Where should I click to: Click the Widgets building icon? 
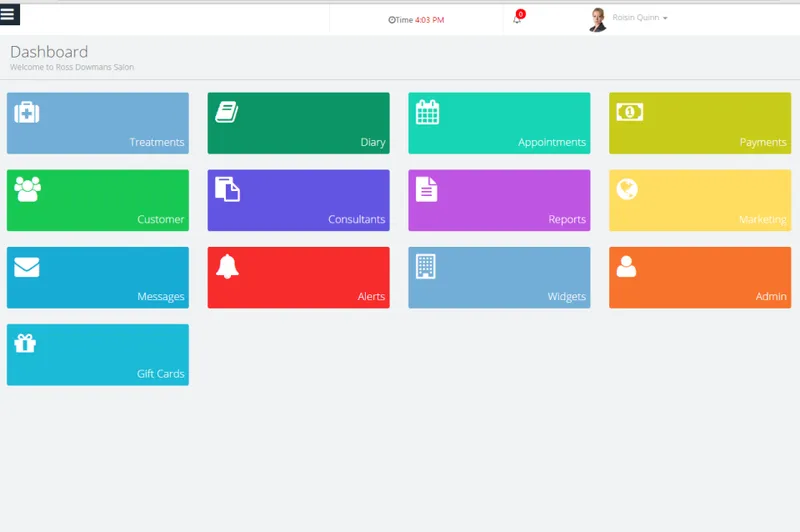(426, 266)
